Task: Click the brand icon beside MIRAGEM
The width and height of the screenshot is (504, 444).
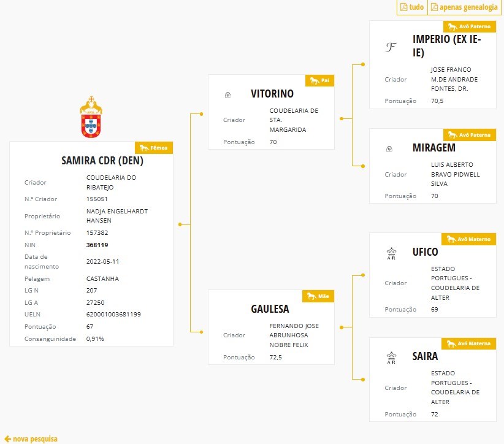Action: click(389, 149)
